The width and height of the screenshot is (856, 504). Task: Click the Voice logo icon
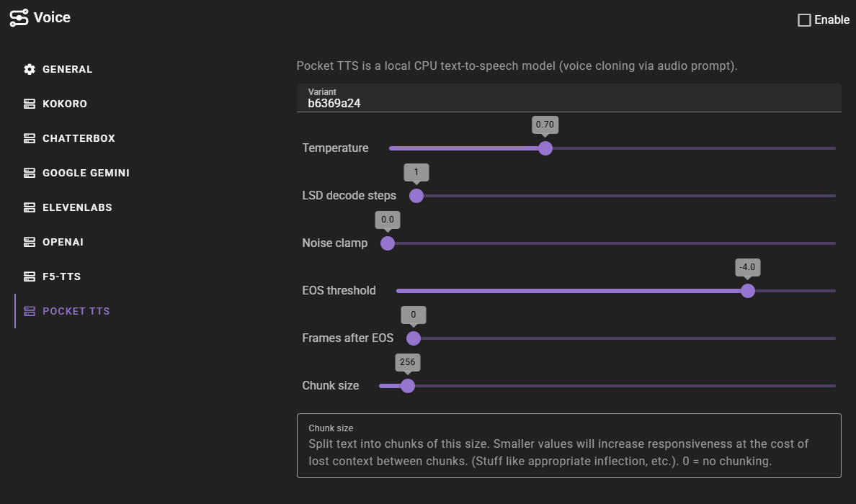pos(19,18)
